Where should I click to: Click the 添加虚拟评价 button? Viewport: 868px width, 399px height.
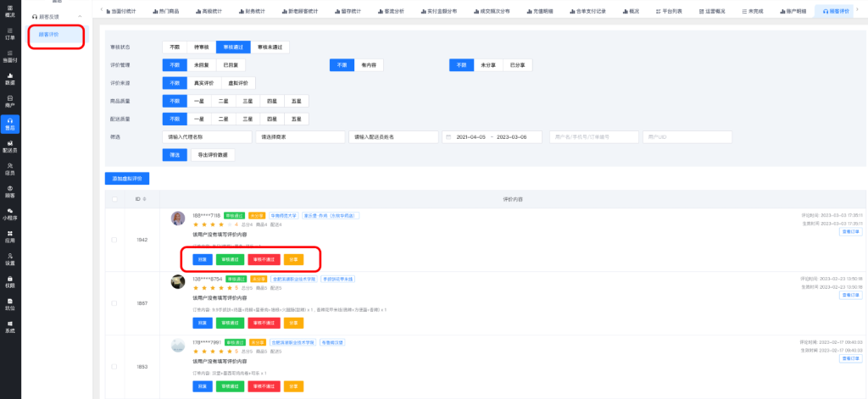[126, 178]
